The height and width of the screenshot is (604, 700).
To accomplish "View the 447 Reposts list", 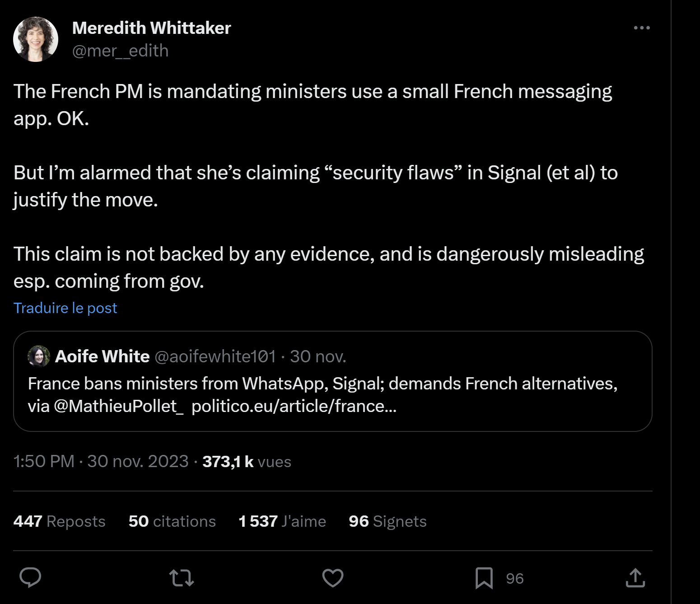I will pyautogui.click(x=59, y=521).
